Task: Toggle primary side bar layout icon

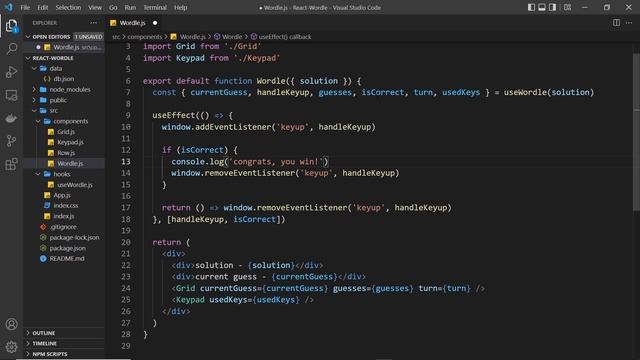Action: tap(531, 7)
